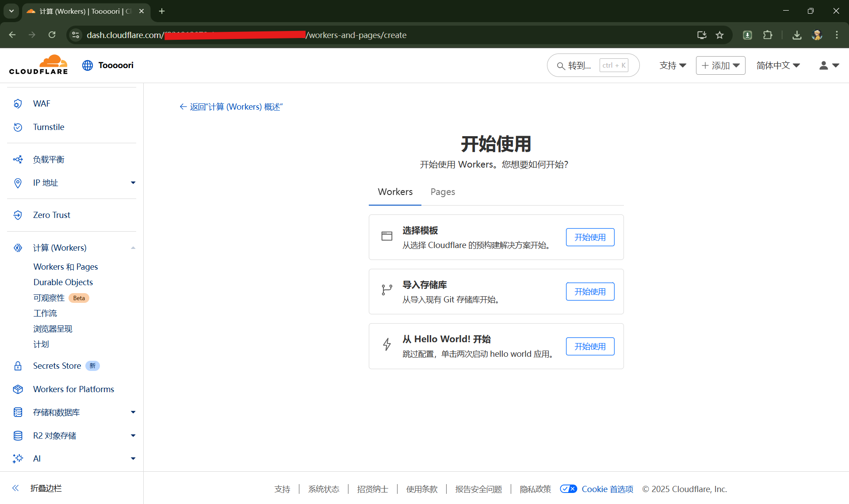The image size is (849, 504).
Task: Switch to the Pages tab
Action: point(443,192)
